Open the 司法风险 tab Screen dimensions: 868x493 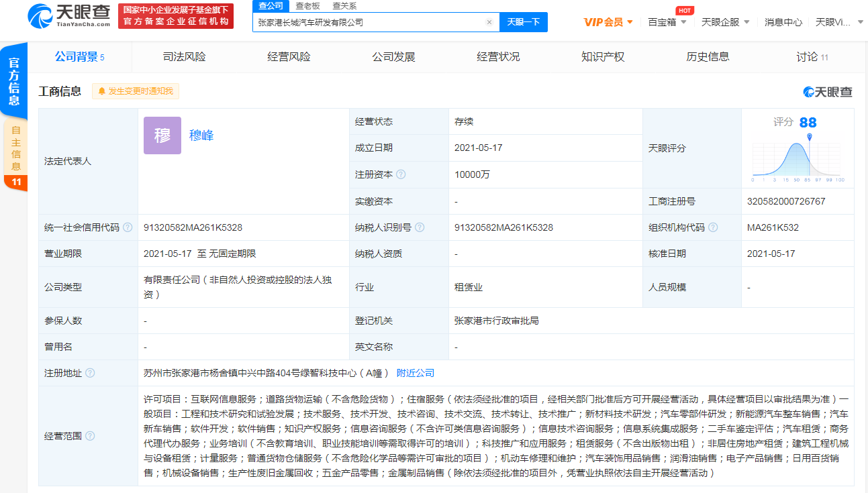(x=185, y=57)
